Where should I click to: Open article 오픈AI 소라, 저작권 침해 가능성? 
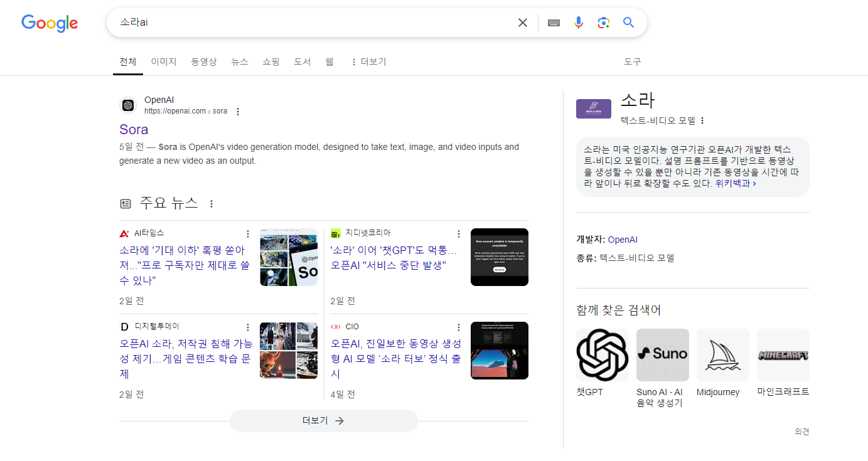(x=186, y=358)
